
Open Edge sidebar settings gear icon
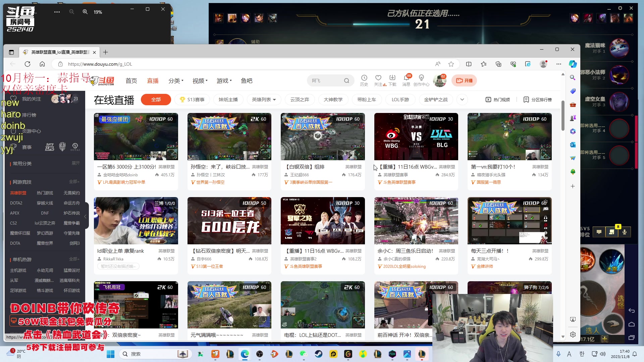[573, 335]
